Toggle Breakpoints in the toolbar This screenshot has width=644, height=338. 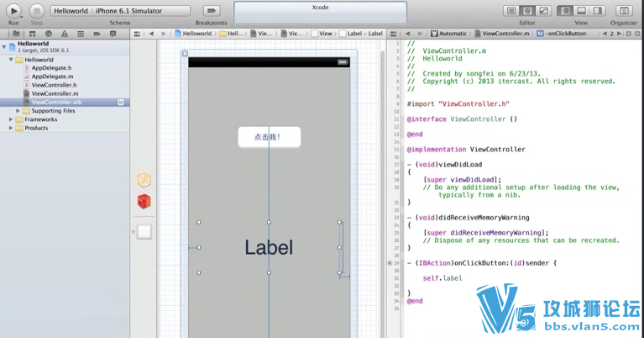(211, 11)
